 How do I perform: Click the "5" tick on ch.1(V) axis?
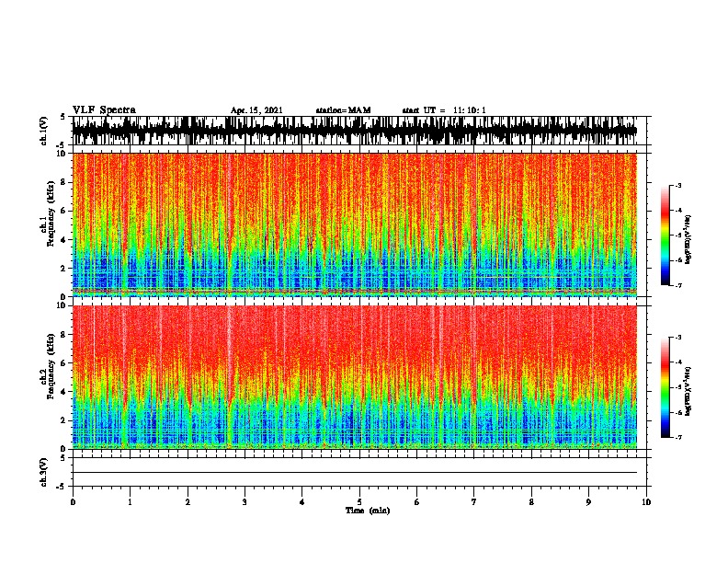point(63,117)
